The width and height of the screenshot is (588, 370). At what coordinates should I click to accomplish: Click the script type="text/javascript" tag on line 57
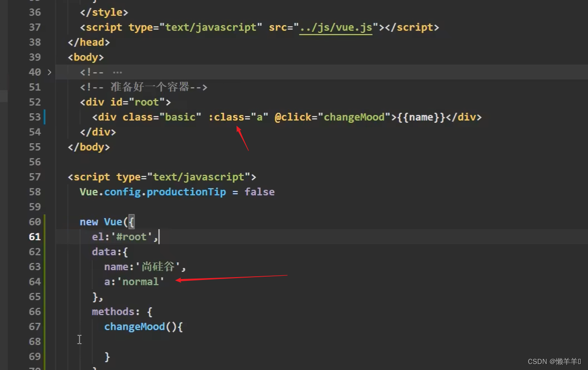pyautogui.click(x=162, y=177)
